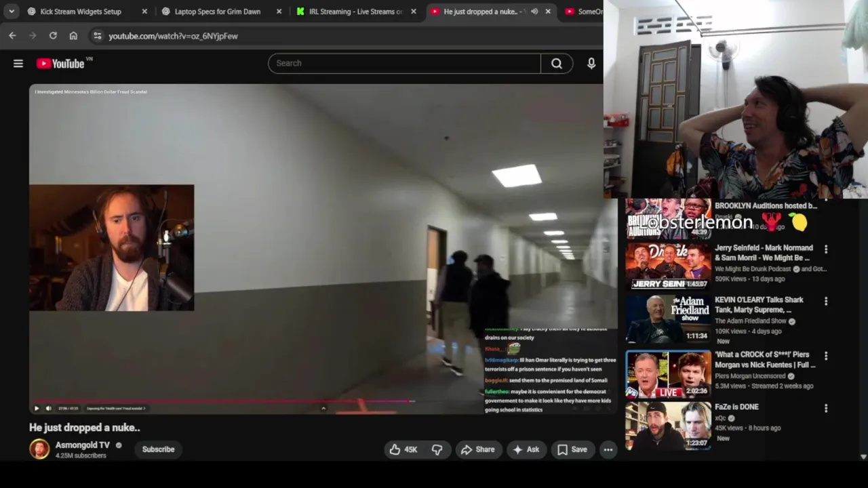Reload the page

pos(53,36)
